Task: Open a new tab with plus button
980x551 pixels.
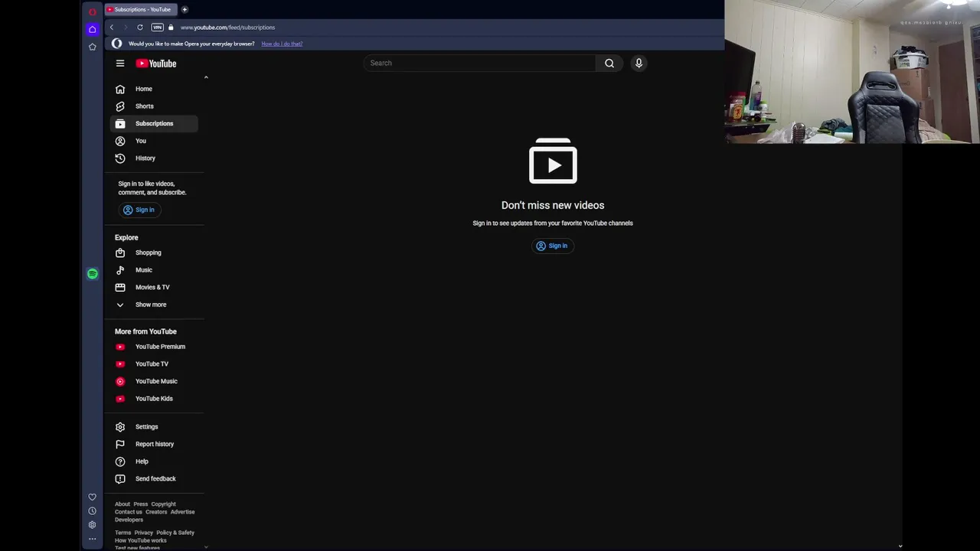Action: 185,9
